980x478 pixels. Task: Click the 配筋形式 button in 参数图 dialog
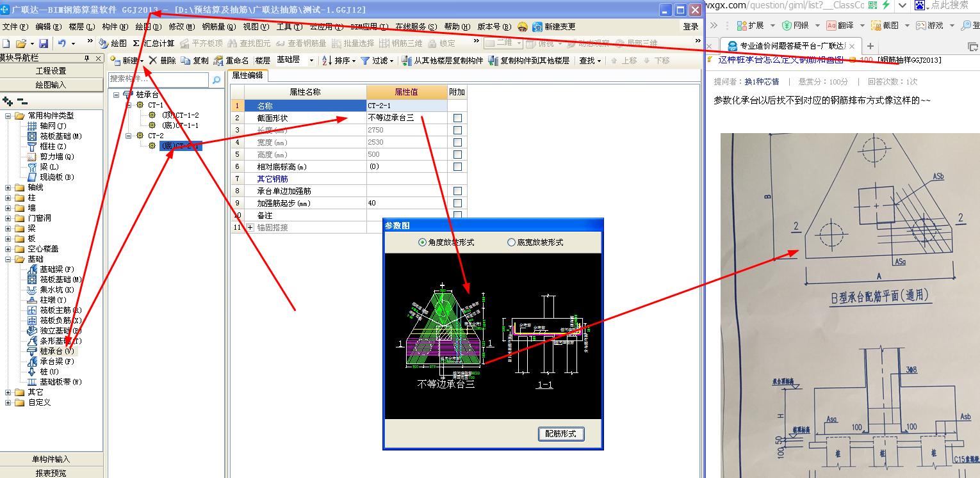[560, 434]
